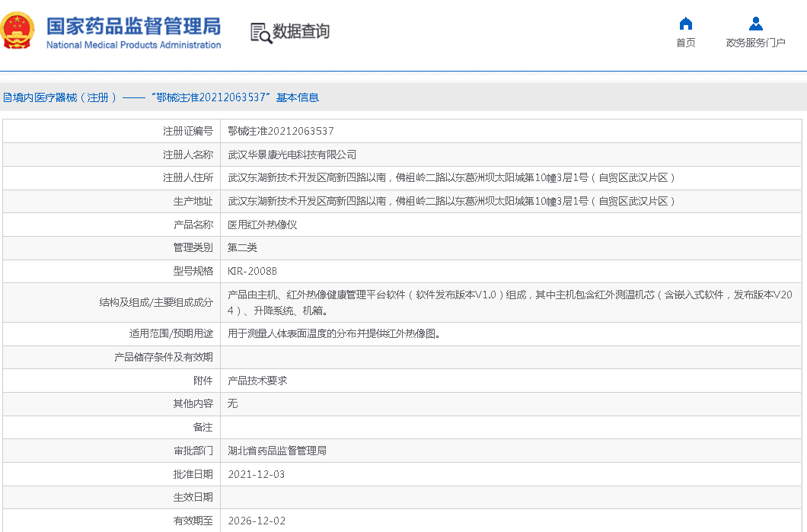Click registration number value 鄂械注准20212063537 in table

(280, 131)
